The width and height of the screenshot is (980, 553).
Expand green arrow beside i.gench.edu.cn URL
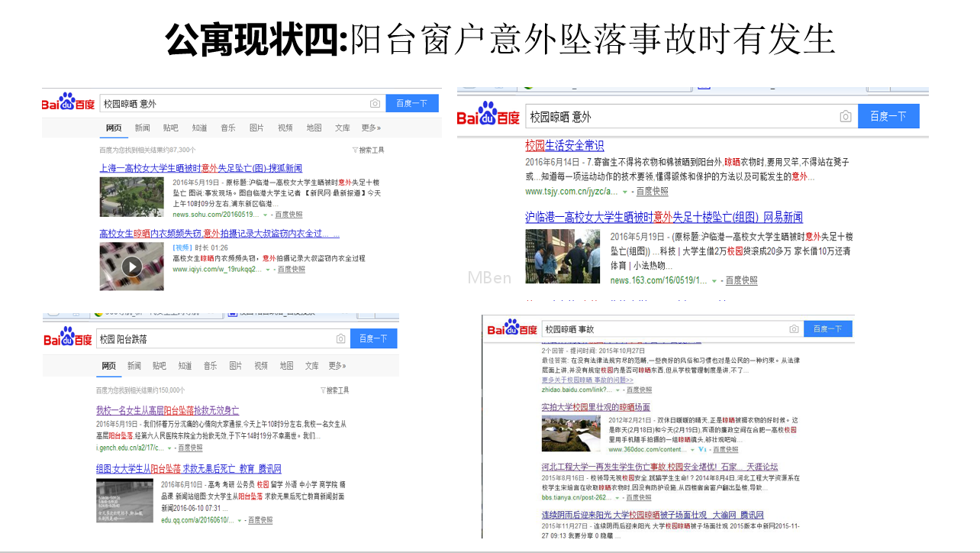(x=171, y=448)
